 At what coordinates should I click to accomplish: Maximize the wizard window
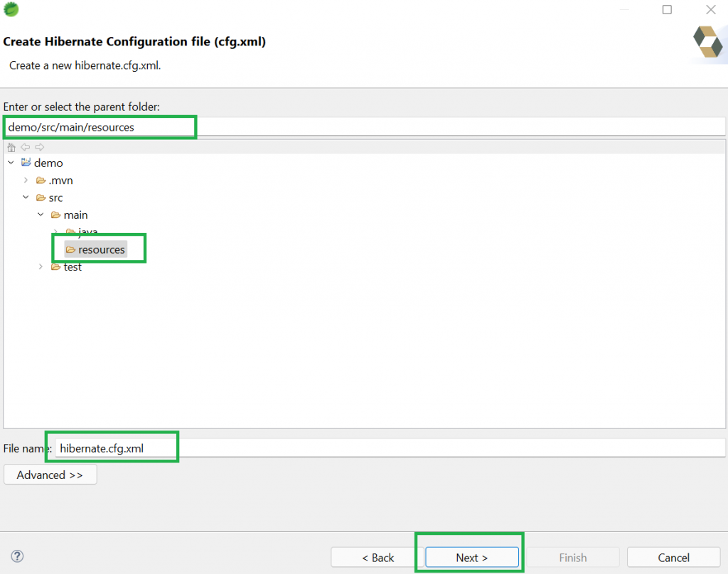click(x=667, y=9)
